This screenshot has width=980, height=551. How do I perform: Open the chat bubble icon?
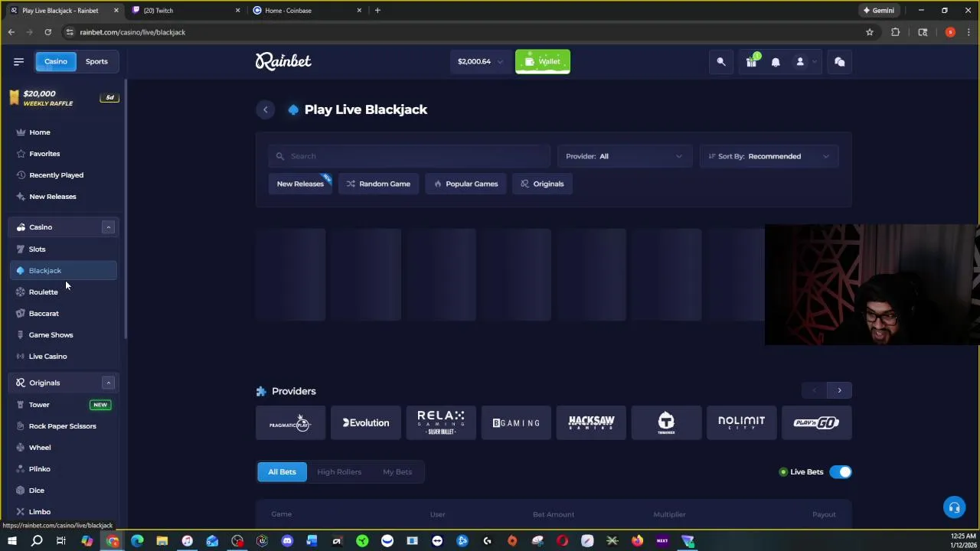[840, 62]
